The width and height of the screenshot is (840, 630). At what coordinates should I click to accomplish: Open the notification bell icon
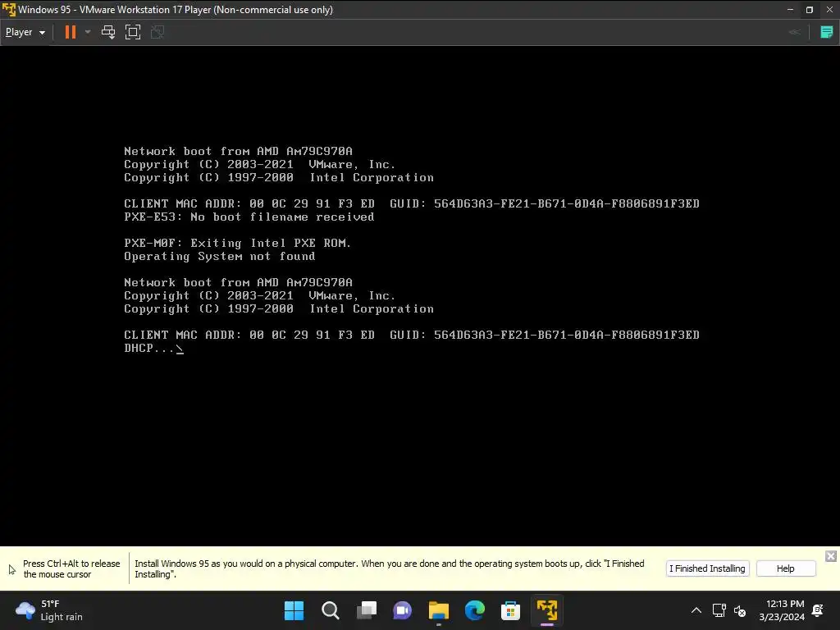818,610
